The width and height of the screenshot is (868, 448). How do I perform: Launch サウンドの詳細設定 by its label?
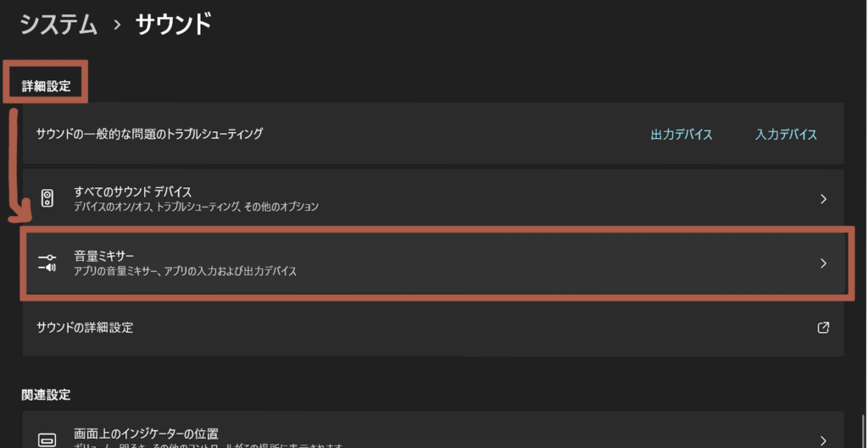pos(85,328)
